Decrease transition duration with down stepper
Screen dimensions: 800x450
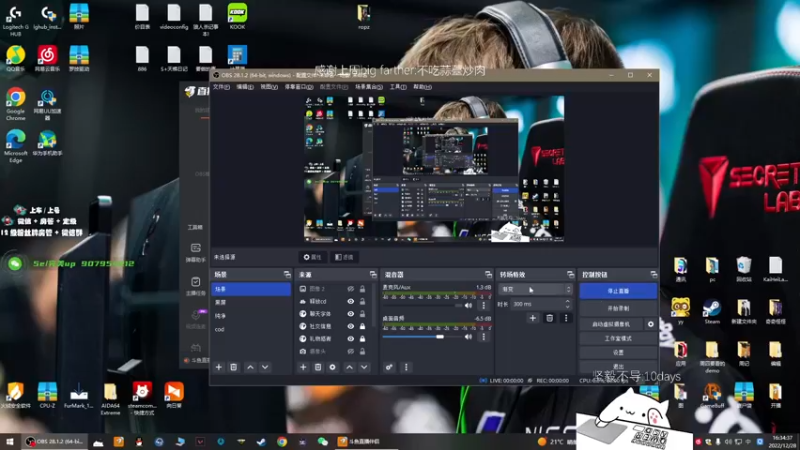click(567, 306)
